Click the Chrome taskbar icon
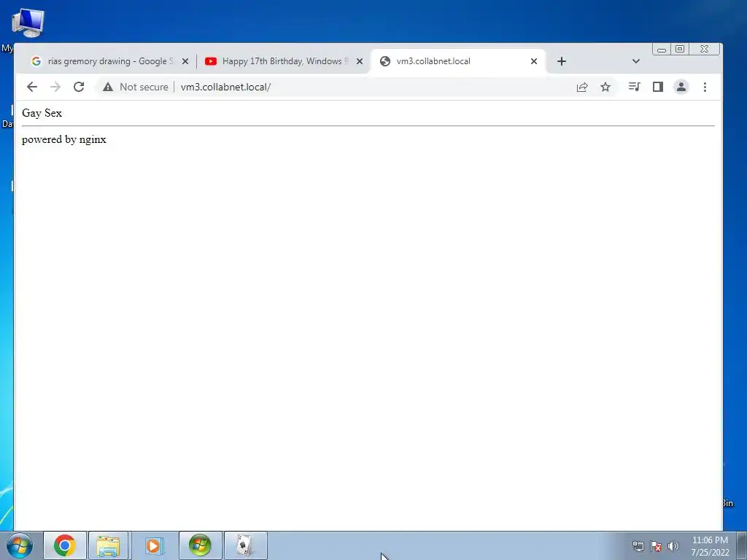This screenshot has height=560, width=747. (65, 545)
